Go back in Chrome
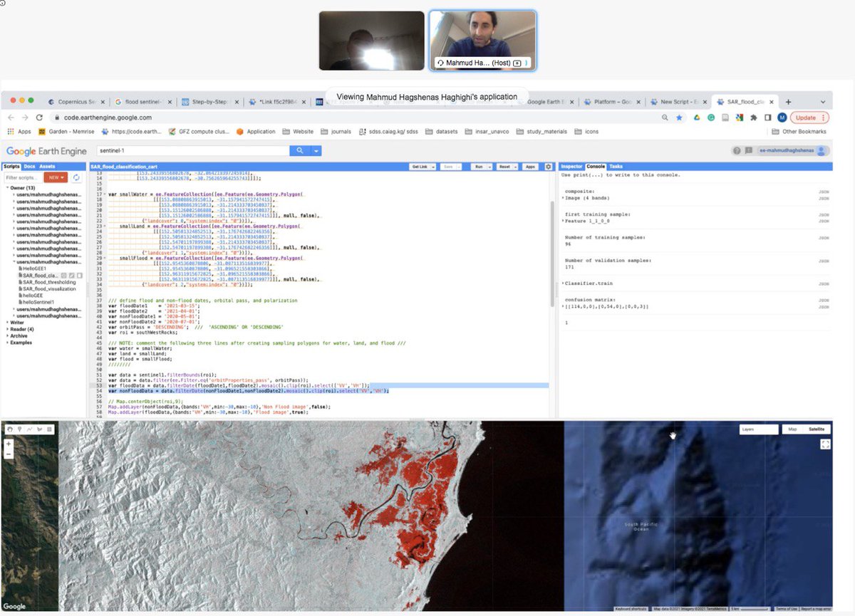855x616 pixels. click(11, 118)
